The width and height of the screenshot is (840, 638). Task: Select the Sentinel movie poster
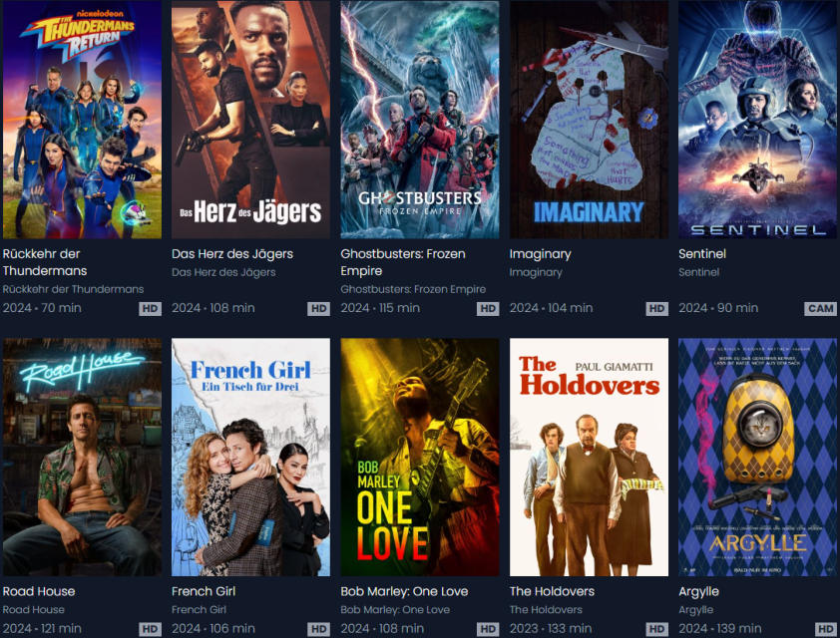click(x=757, y=120)
